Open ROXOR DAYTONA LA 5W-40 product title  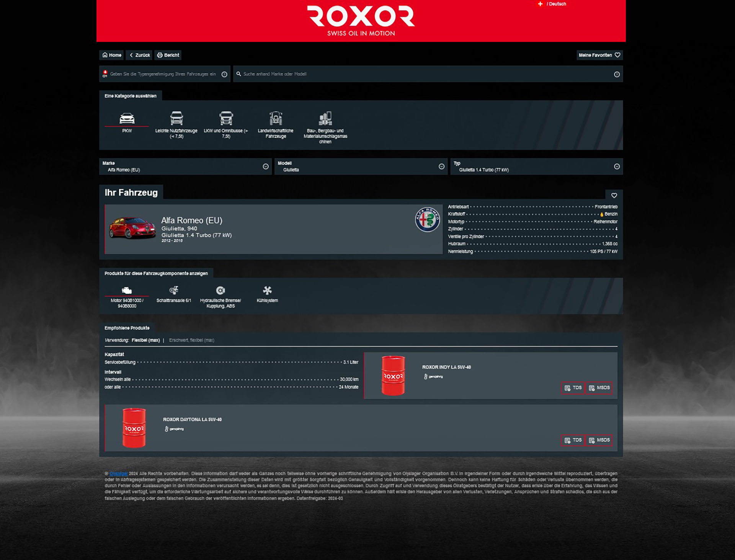[192, 420]
